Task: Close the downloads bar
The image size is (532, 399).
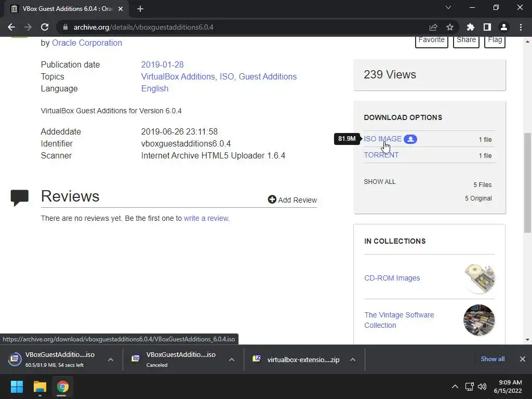Action: pos(523,359)
